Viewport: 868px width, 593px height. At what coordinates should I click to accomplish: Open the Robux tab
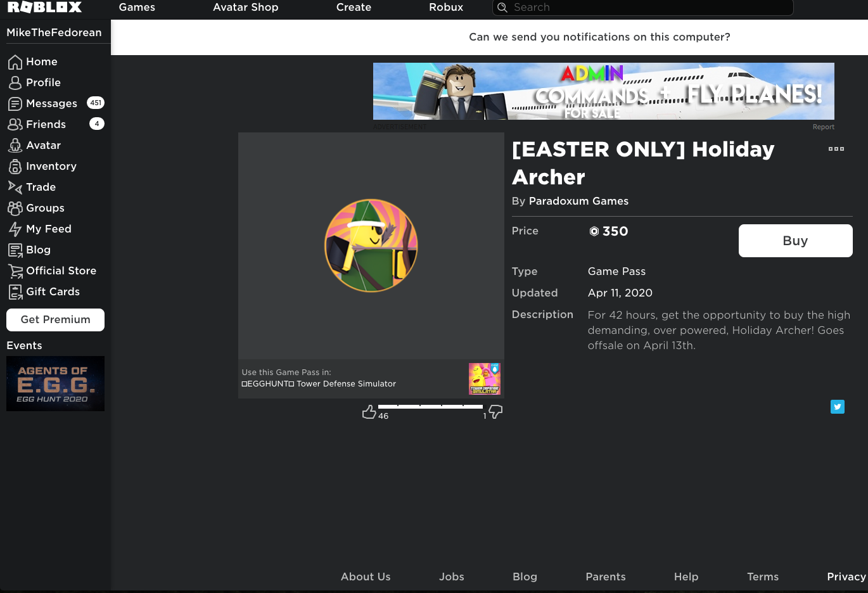pos(446,7)
